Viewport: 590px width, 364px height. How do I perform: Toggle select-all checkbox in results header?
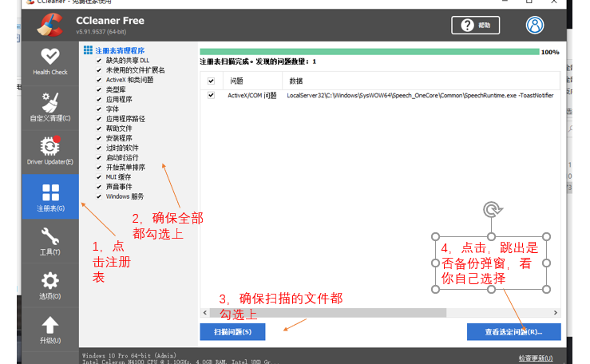click(211, 81)
